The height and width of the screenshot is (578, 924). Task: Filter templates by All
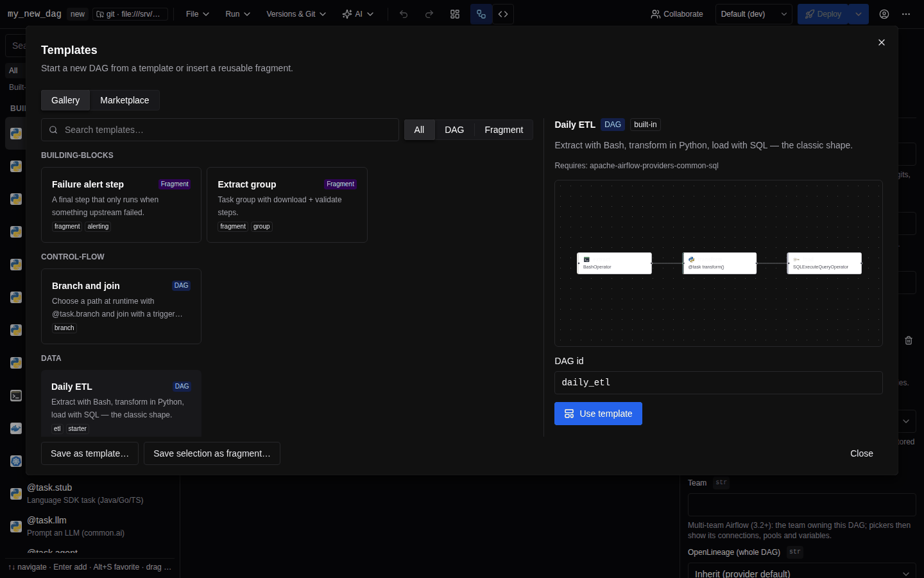tap(419, 130)
